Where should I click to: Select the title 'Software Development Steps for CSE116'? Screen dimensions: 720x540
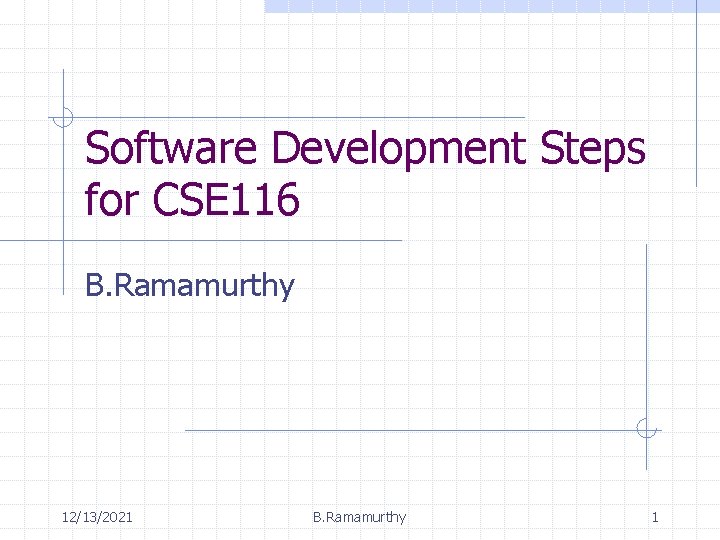(365, 173)
